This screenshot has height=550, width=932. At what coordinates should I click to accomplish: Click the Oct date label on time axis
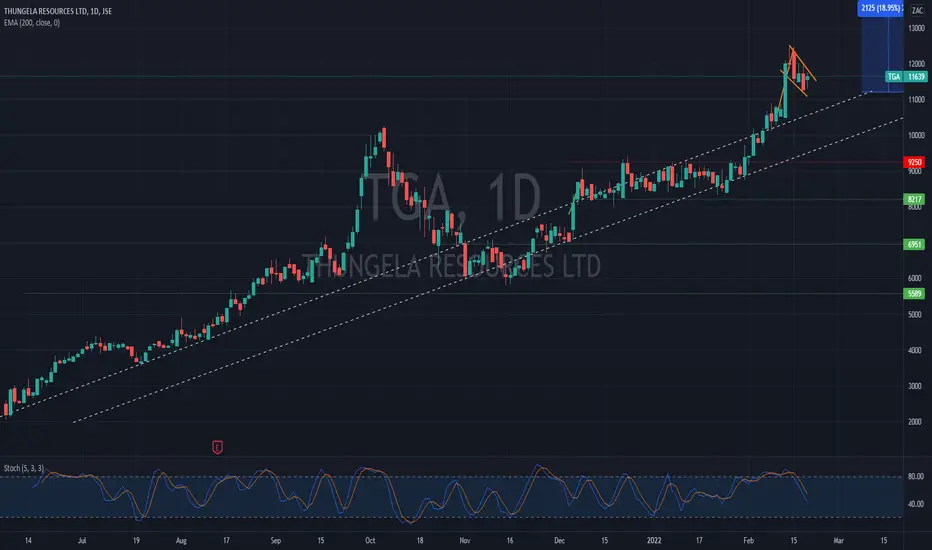pos(370,540)
